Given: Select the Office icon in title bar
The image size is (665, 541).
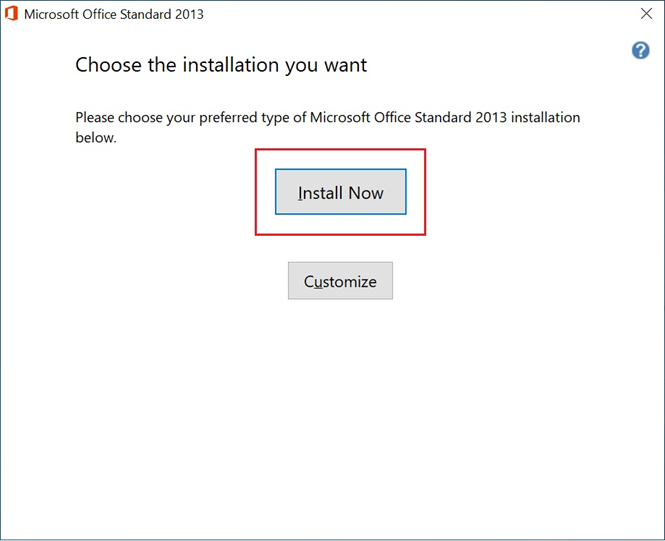Looking at the screenshot, I should pyautogui.click(x=11, y=14).
